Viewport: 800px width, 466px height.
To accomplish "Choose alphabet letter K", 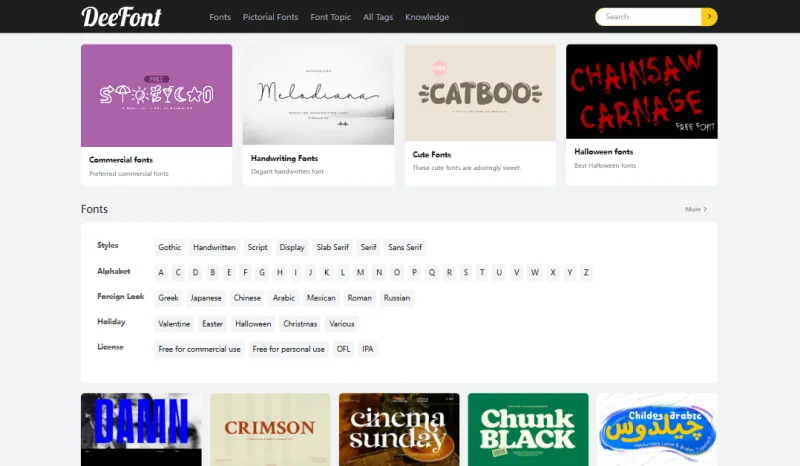I will pyautogui.click(x=327, y=273).
